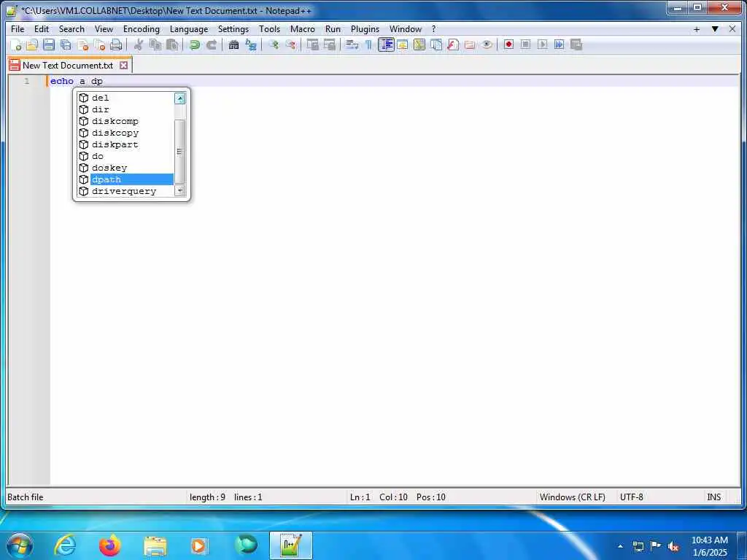
Task: Toggle show all characters pilcrow icon
Action: point(368,44)
